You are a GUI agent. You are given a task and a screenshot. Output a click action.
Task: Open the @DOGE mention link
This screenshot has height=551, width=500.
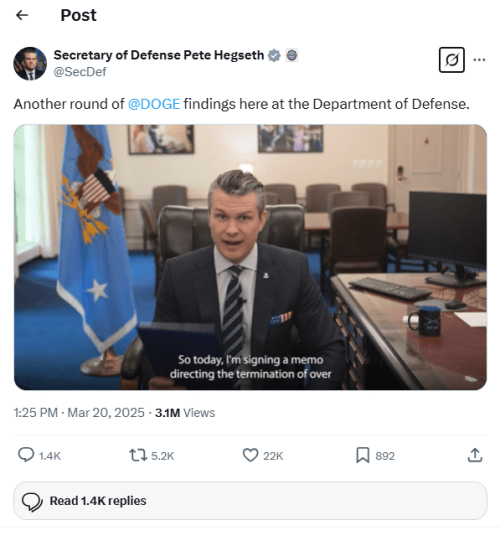[154, 104]
